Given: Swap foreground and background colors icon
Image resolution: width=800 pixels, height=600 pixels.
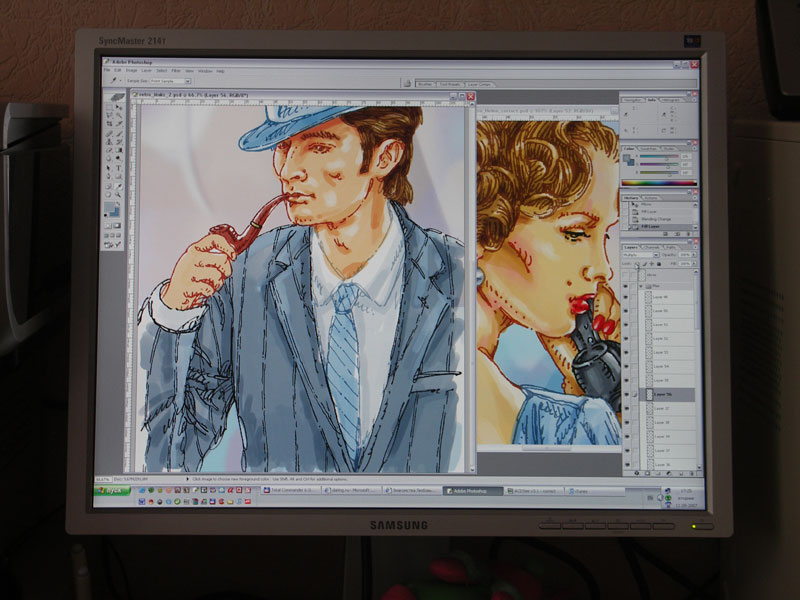Looking at the screenshot, I should point(119,203).
